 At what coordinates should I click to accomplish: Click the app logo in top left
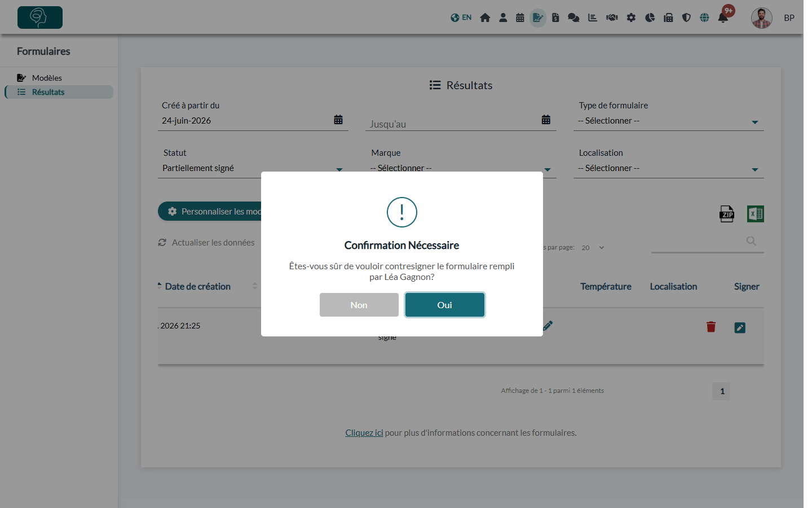40,17
